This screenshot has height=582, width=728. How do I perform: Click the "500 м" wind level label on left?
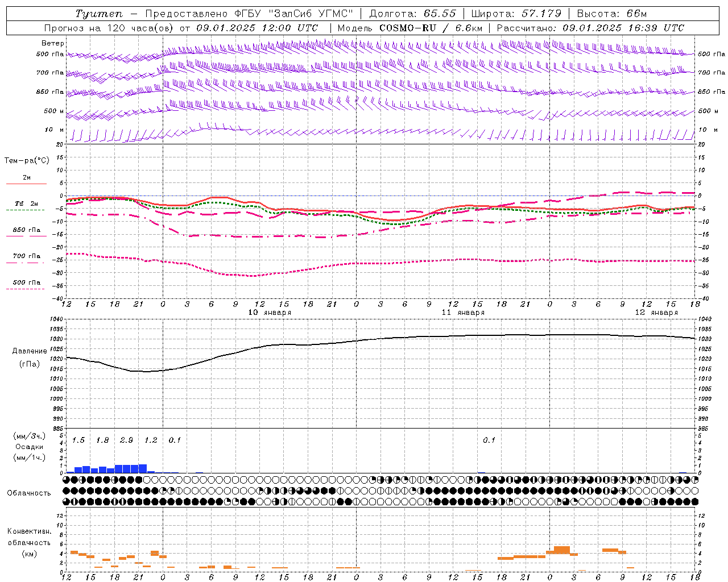click(54, 111)
